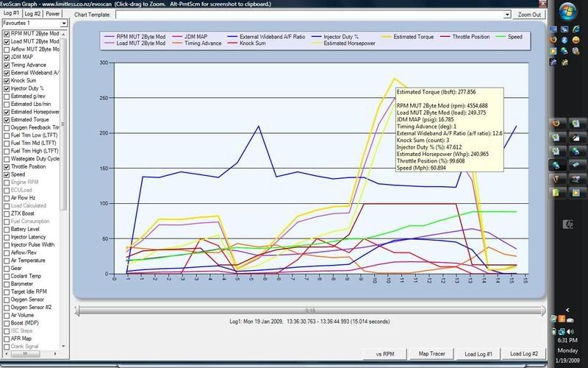Image resolution: width=588 pixels, height=368 pixels.
Task: Click the Zoom Out button
Action: click(529, 14)
